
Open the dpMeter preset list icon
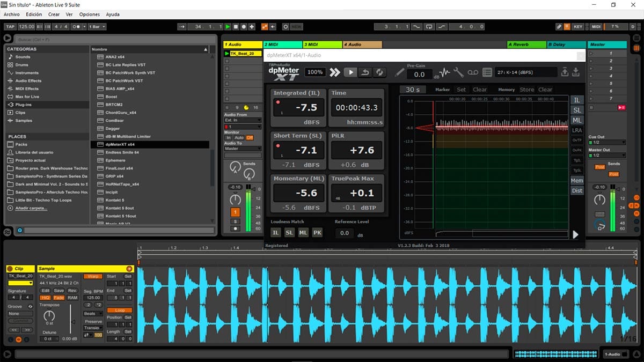point(487,72)
